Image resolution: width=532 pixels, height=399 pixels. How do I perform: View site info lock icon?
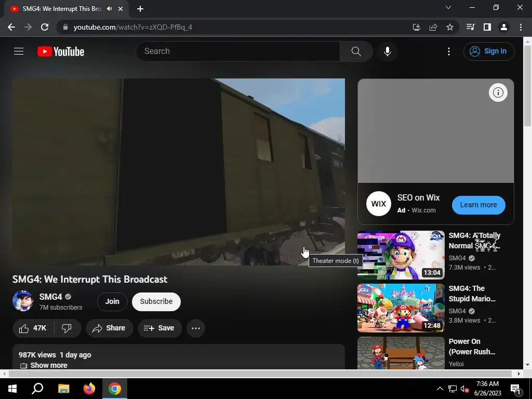pyautogui.click(x=65, y=27)
